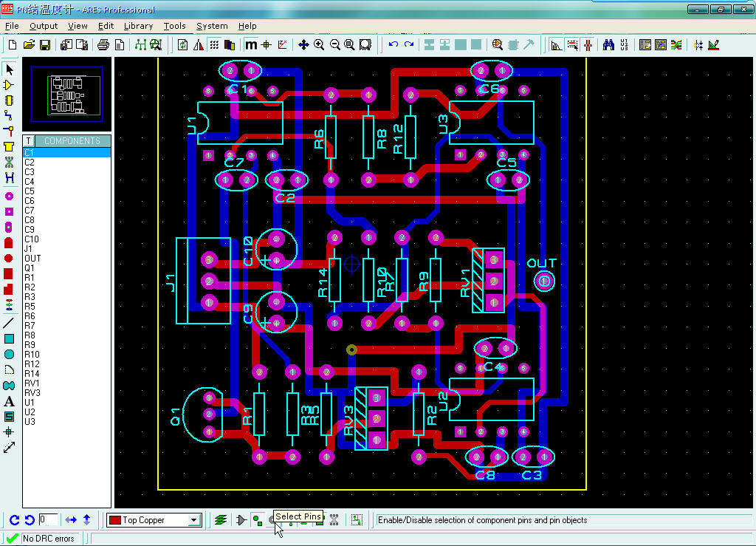This screenshot has height=546, width=756.
Task: Toggle select graphics filter with green squares
Action: click(x=258, y=520)
